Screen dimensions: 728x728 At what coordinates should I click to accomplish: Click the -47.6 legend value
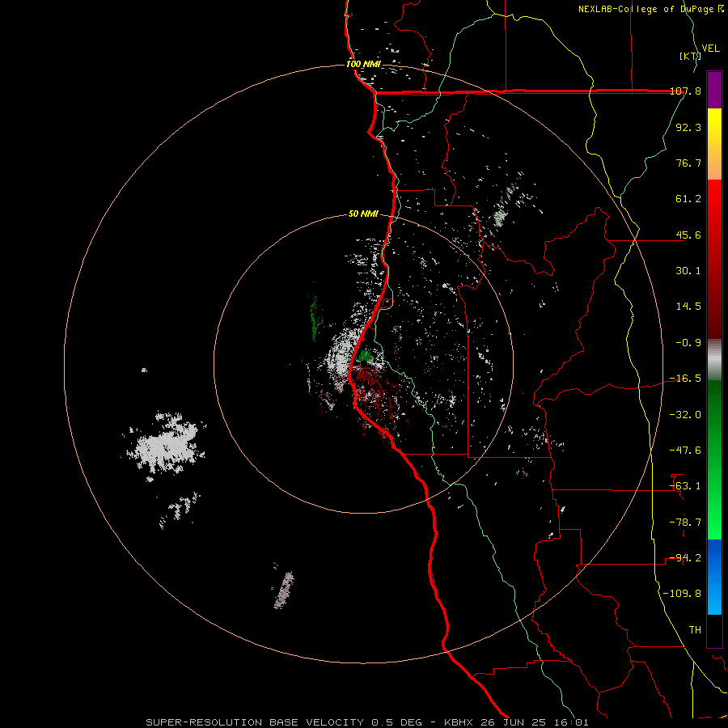coord(685,451)
